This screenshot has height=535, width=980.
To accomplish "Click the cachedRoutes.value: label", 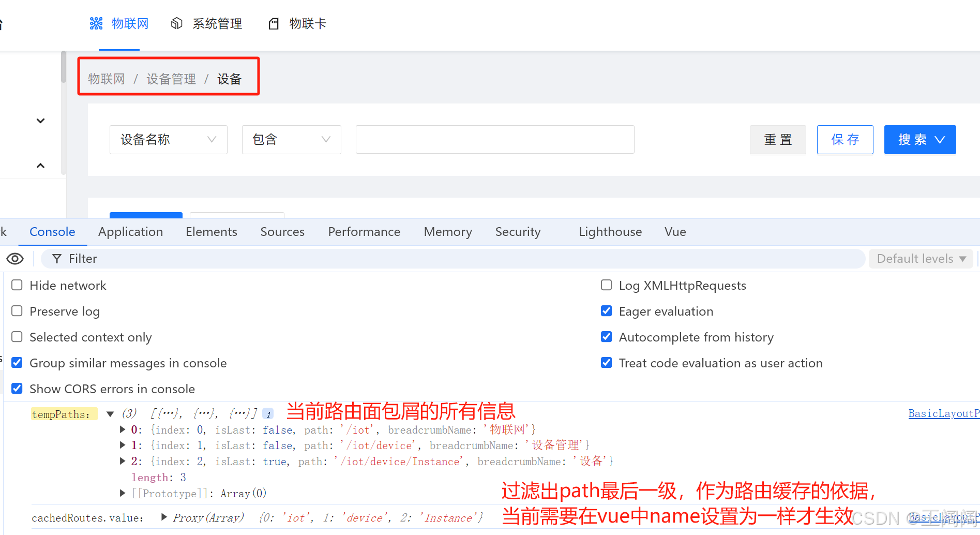I will point(87,518).
